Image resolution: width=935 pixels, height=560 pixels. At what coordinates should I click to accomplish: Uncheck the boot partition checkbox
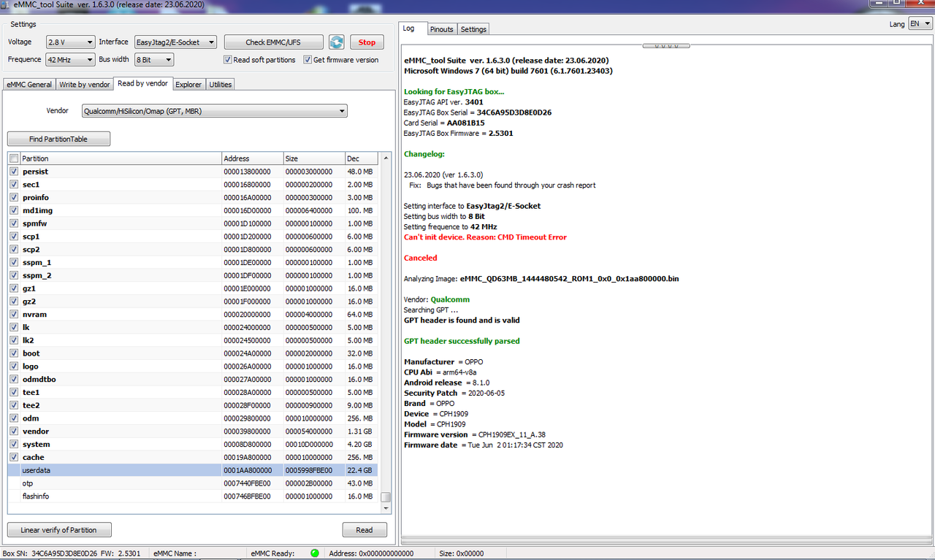13,353
